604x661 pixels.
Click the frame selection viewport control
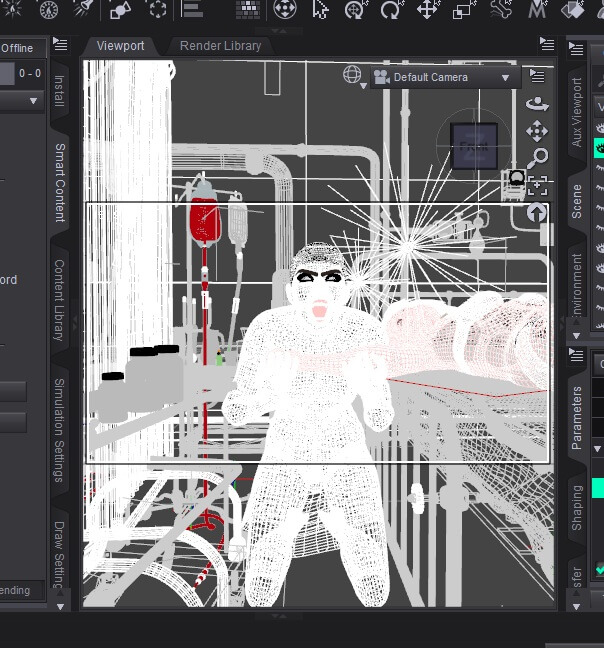(537, 185)
